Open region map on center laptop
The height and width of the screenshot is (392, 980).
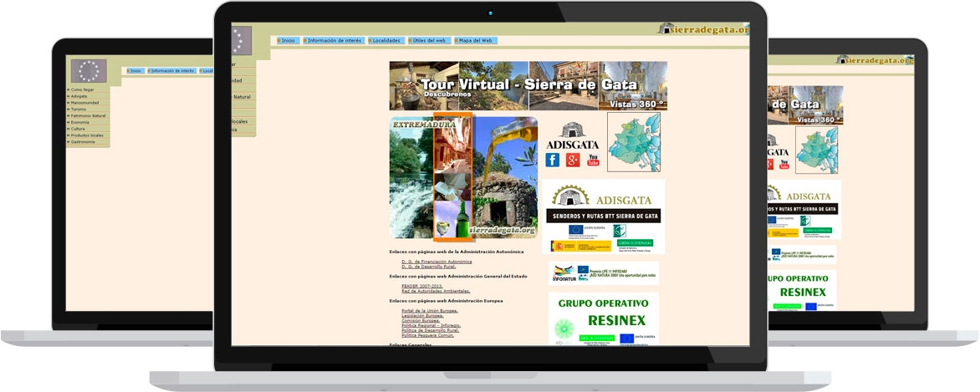(634, 143)
